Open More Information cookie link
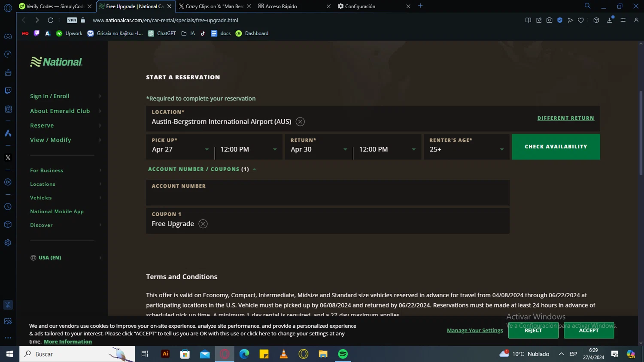 [68, 342]
